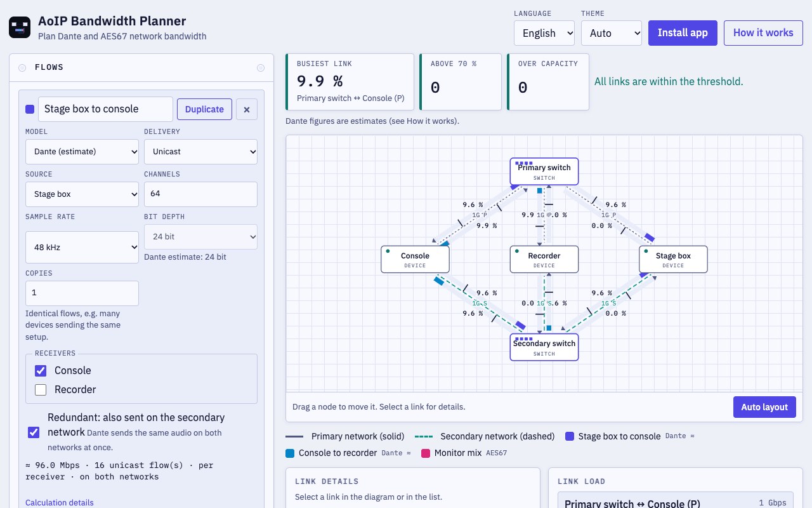Duplicate the Stage box to console flow
The width and height of the screenshot is (812, 508).
click(204, 109)
